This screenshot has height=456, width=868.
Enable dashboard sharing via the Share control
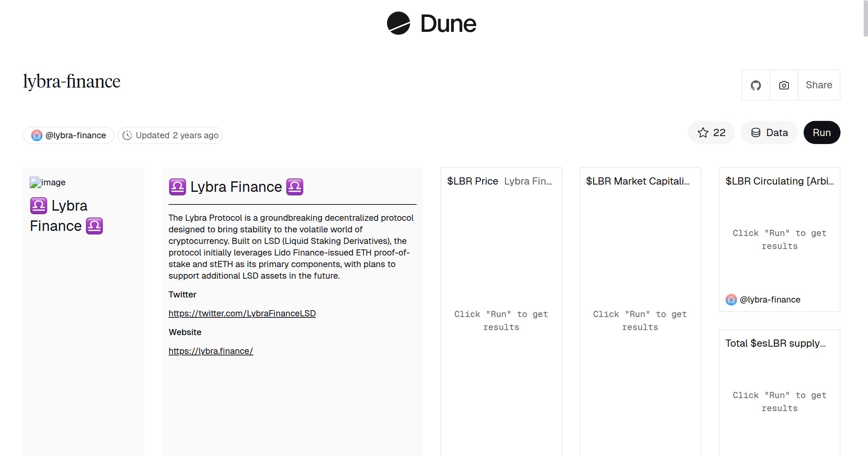click(819, 85)
